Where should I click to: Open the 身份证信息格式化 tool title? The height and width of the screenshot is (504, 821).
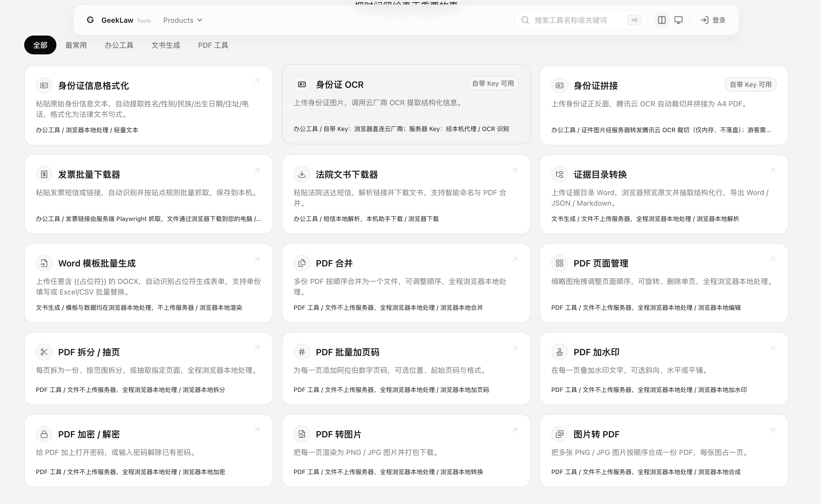(x=93, y=86)
